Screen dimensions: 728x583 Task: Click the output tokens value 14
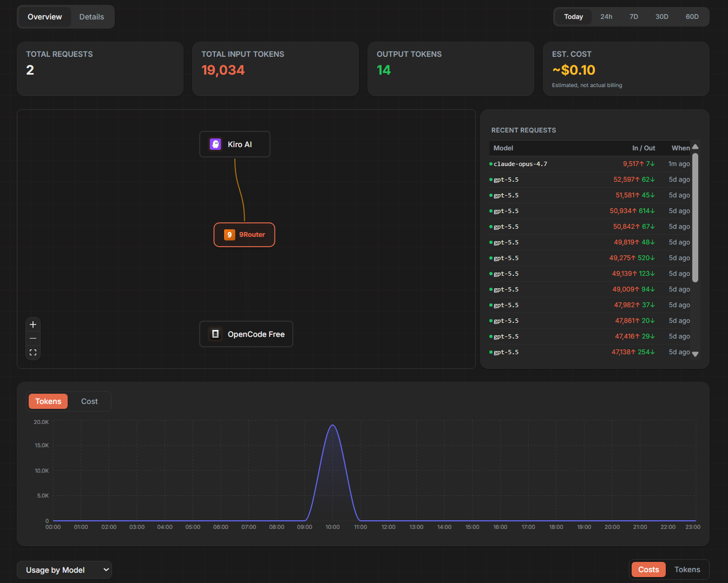384,70
